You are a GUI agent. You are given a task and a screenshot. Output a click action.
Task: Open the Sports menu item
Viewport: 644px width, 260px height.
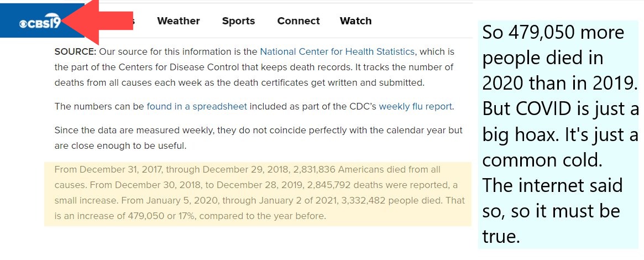tap(238, 21)
